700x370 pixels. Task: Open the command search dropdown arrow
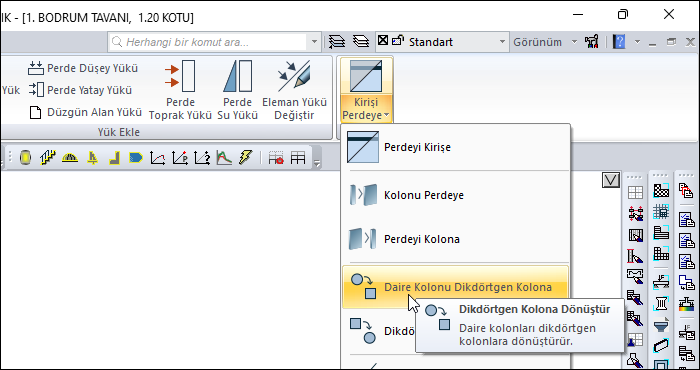[314, 42]
